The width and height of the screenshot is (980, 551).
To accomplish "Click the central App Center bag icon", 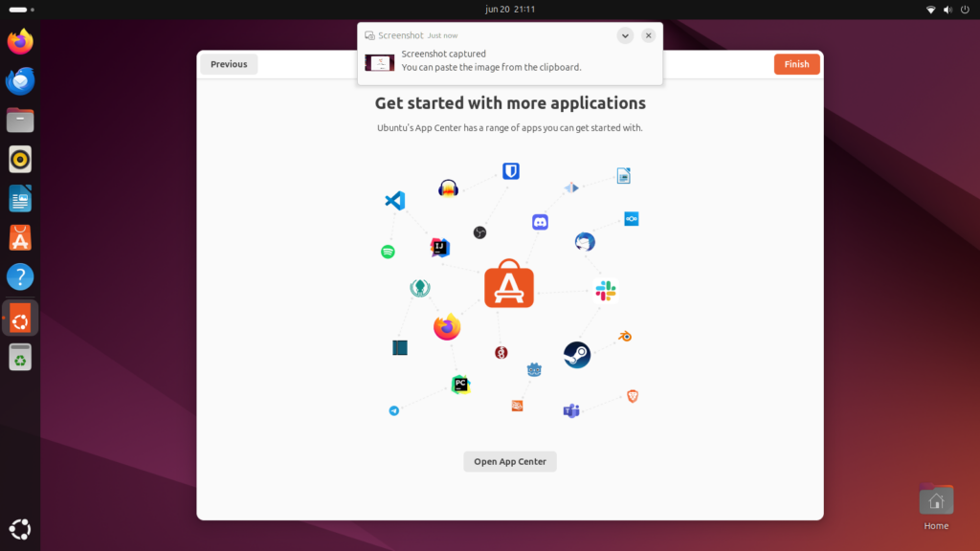I will click(509, 283).
